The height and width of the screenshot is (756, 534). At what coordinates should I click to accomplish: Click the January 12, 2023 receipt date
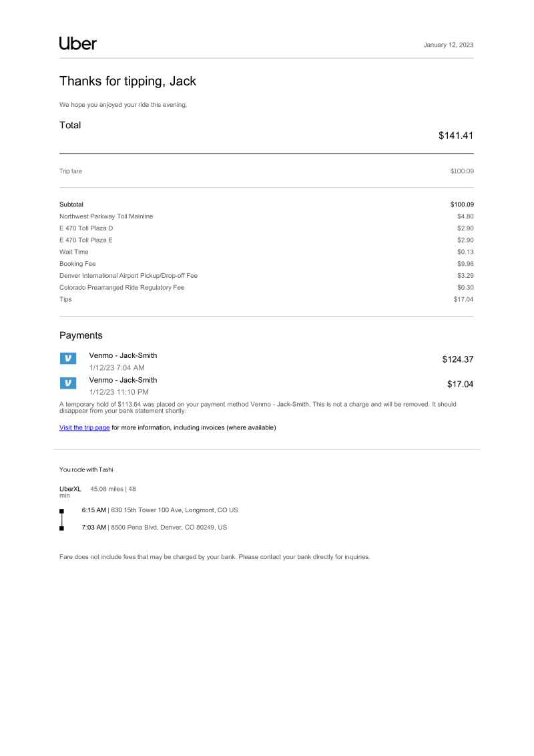[449, 44]
